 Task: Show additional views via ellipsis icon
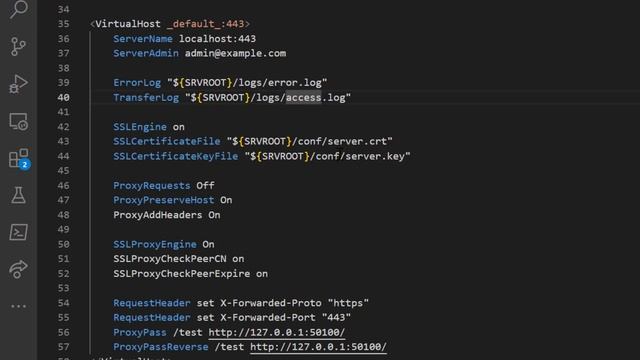tap(18, 306)
